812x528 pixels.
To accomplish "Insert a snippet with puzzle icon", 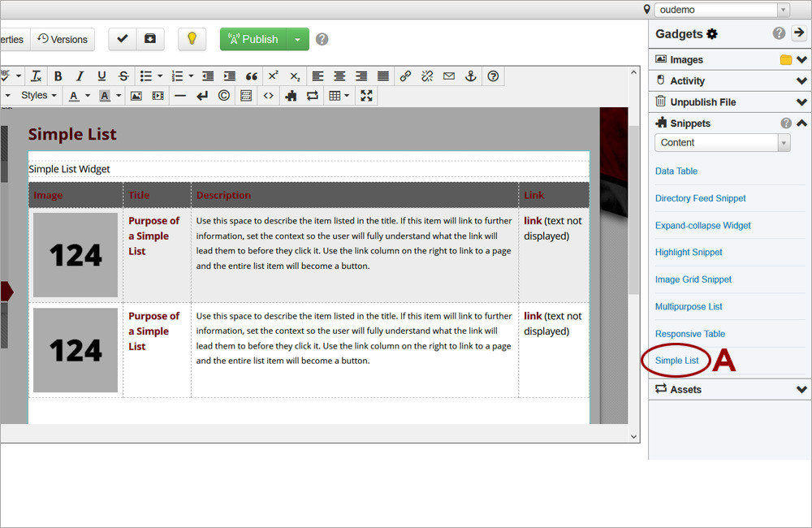I will tap(291, 96).
